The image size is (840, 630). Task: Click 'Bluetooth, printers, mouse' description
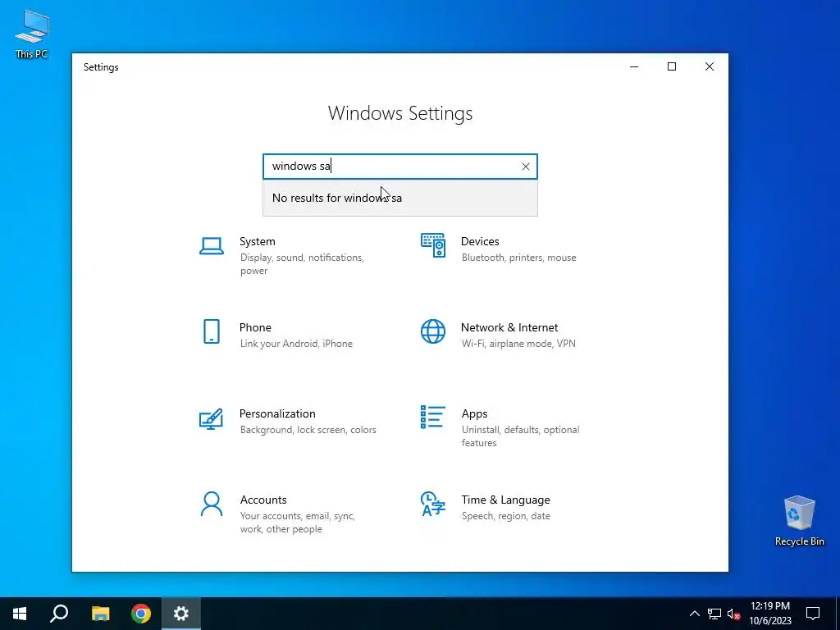(519, 258)
